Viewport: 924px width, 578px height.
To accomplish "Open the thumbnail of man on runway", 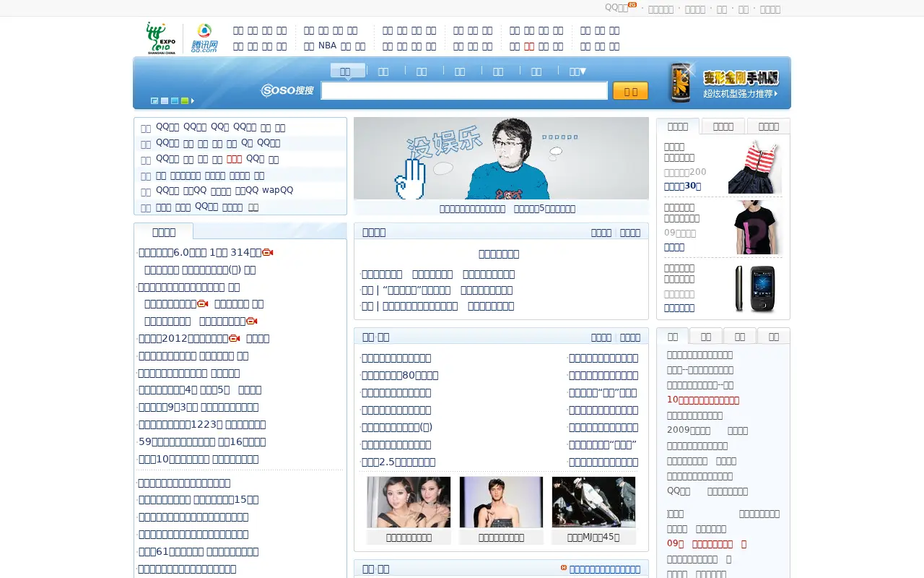I will (501, 502).
